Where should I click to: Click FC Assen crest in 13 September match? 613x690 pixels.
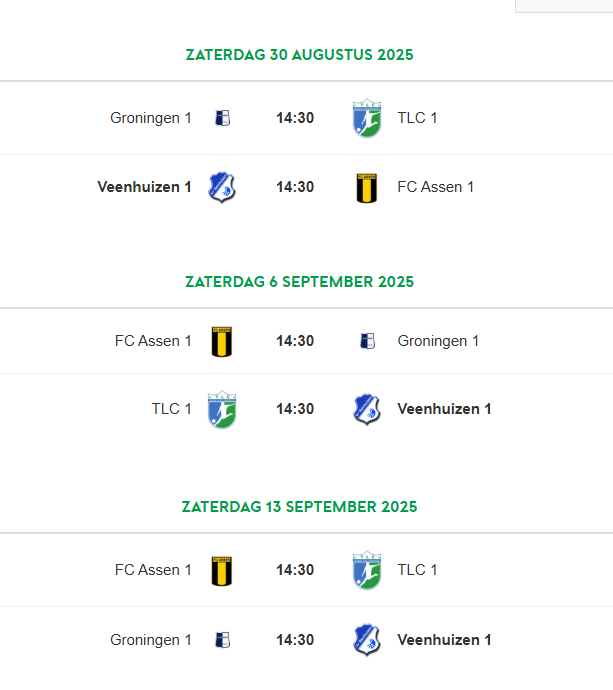pos(222,571)
